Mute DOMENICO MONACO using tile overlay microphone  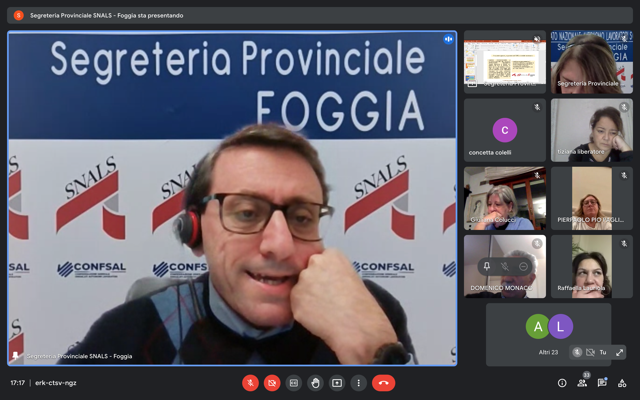pyautogui.click(x=505, y=267)
